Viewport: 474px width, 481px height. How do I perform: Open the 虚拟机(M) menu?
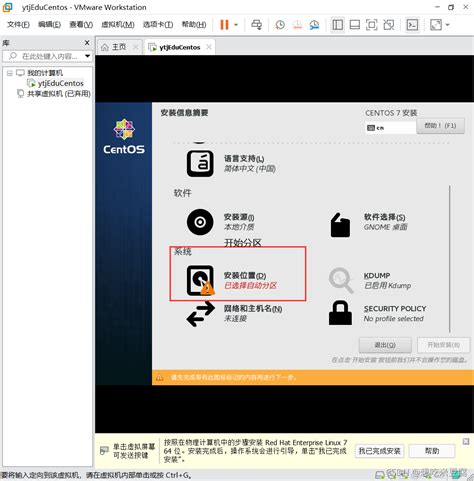tap(118, 25)
